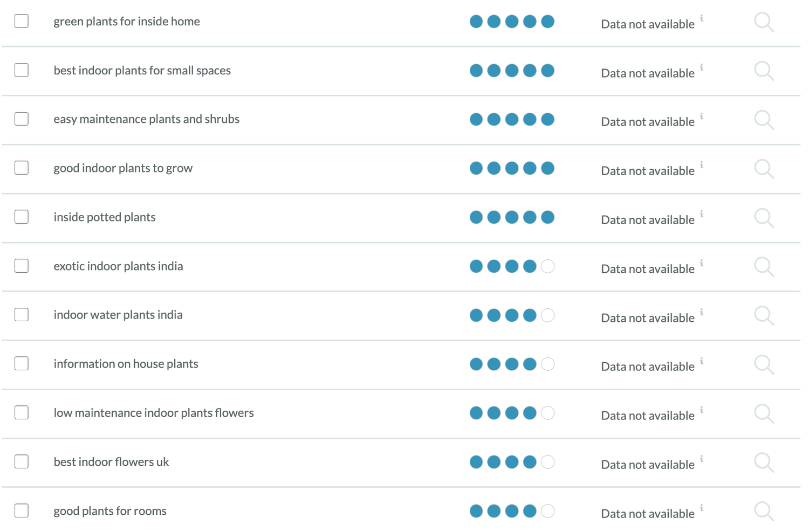Click magnifier beside good indoor plants to grow
The height and width of the screenshot is (532, 809).
pos(764,169)
